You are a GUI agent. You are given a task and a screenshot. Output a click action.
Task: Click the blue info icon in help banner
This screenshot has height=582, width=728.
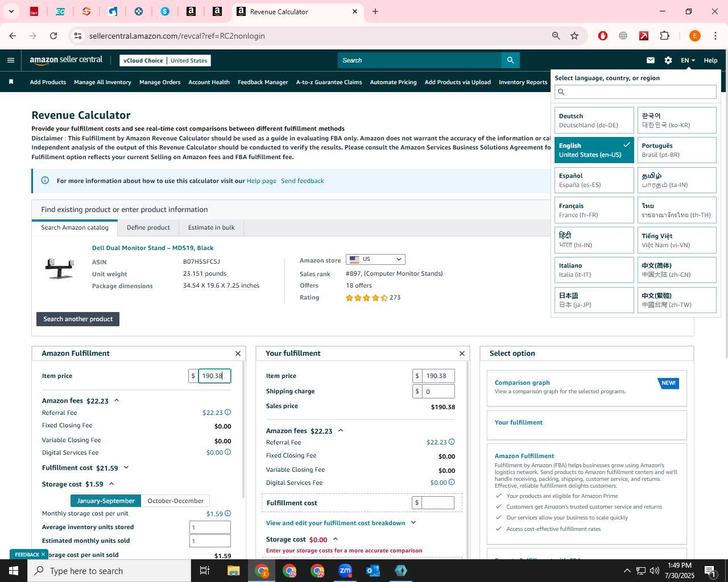coord(45,181)
